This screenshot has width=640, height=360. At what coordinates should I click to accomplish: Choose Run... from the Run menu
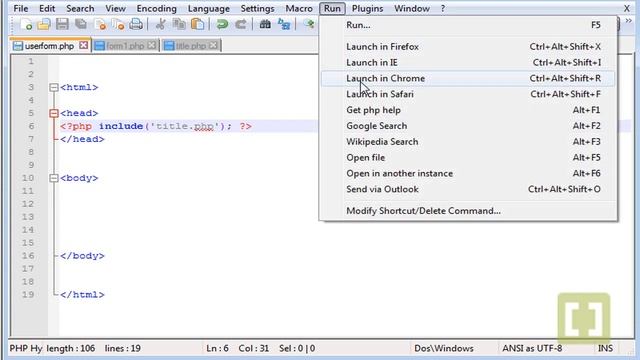pyautogui.click(x=468, y=25)
